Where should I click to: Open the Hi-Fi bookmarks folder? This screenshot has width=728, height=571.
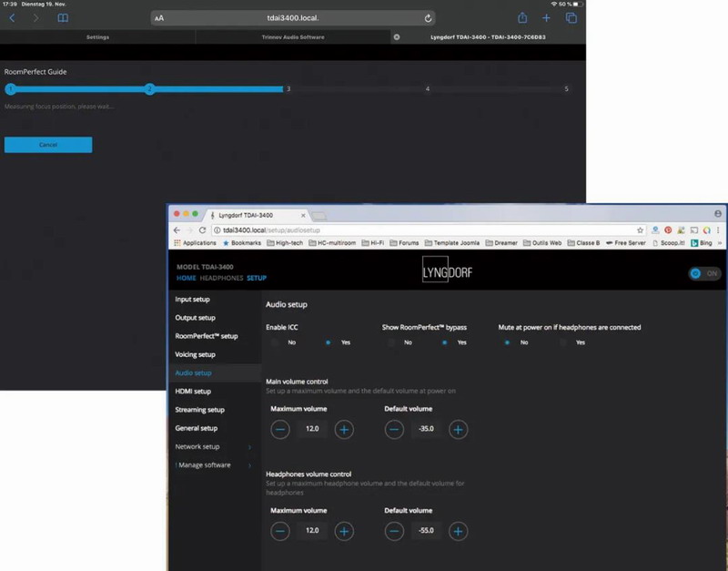coord(373,243)
